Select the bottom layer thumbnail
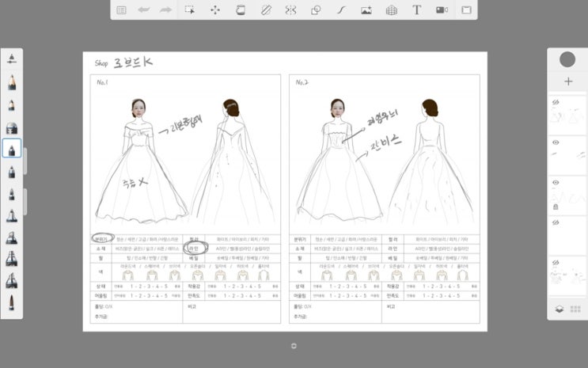The image size is (588, 368). click(x=567, y=275)
